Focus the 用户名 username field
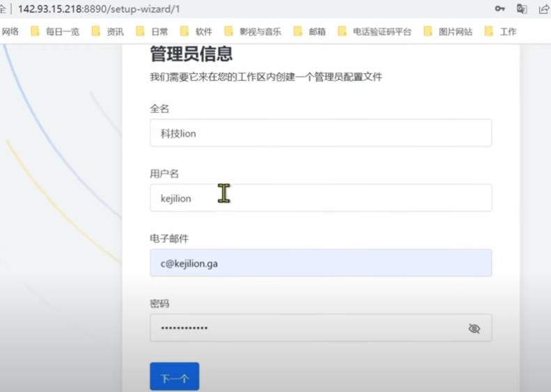The image size is (551, 392). tap(321, 198)
